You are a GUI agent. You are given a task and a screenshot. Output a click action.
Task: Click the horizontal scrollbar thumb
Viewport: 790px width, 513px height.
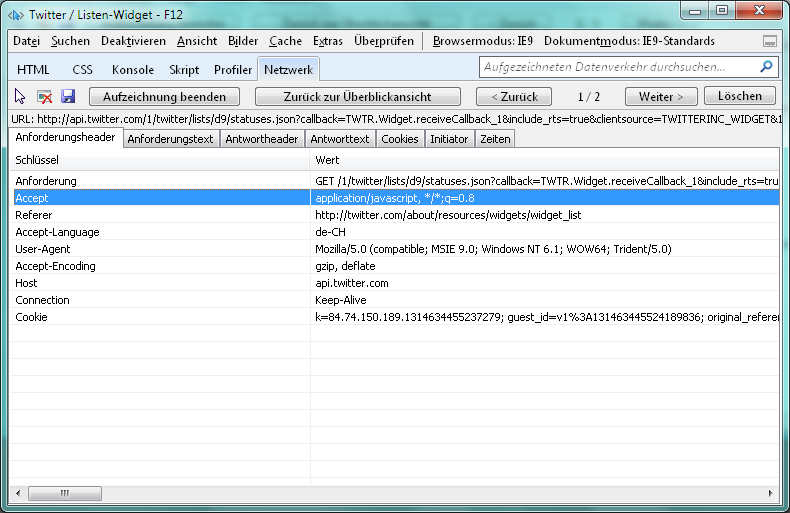point(65,493)
